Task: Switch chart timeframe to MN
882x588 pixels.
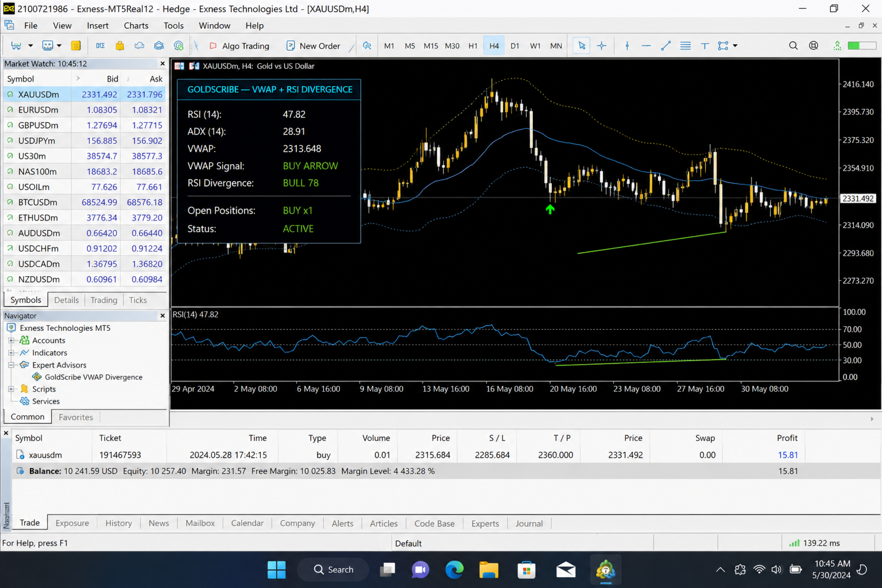Action: coord(556,46)
